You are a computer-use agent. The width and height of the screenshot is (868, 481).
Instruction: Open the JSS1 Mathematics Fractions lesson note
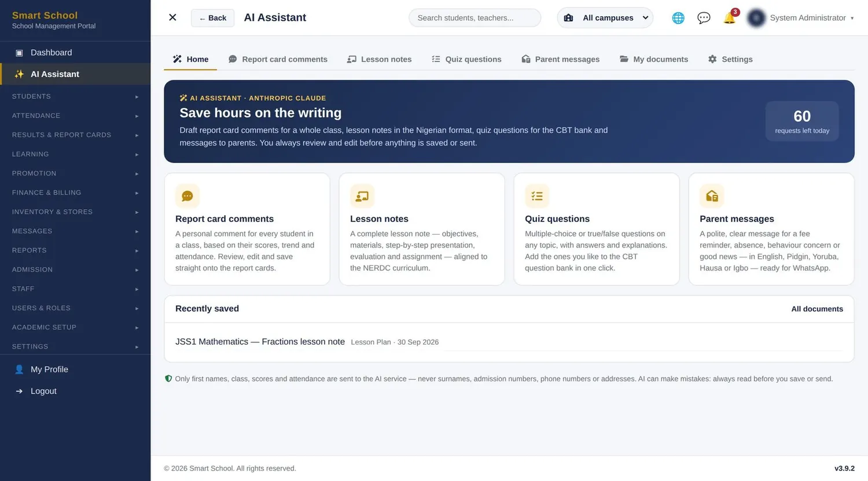tap(260, 342)
